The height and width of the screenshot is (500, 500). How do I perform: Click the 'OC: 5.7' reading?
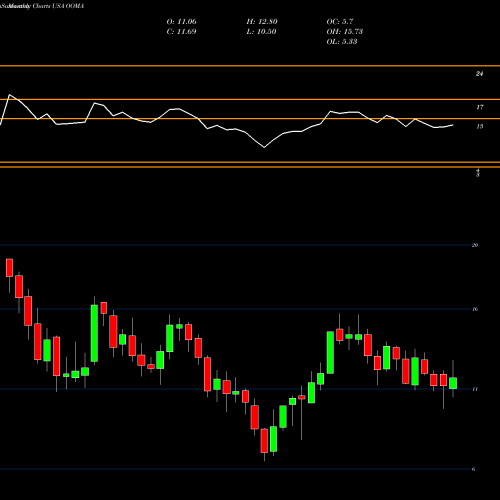[x=340, y=22]
